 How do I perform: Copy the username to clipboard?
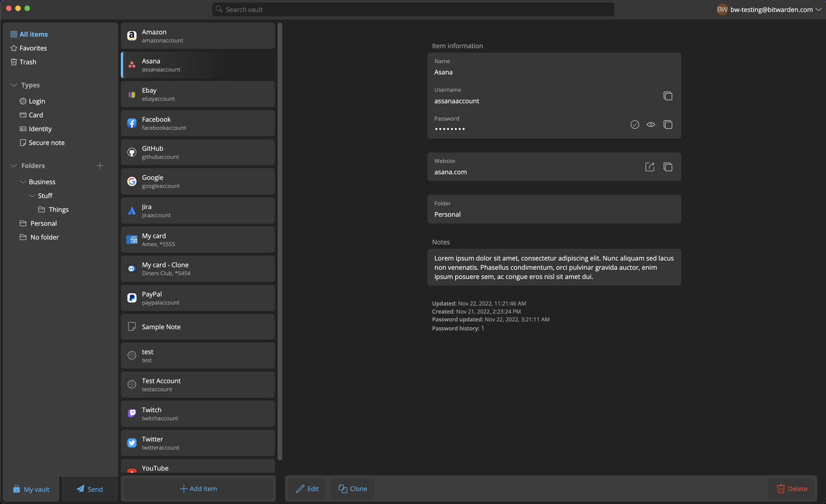tap(667, 96)
